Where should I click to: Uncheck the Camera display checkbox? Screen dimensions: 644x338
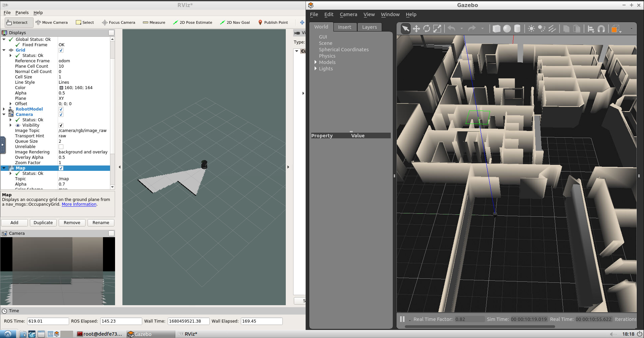click(61, 115)
